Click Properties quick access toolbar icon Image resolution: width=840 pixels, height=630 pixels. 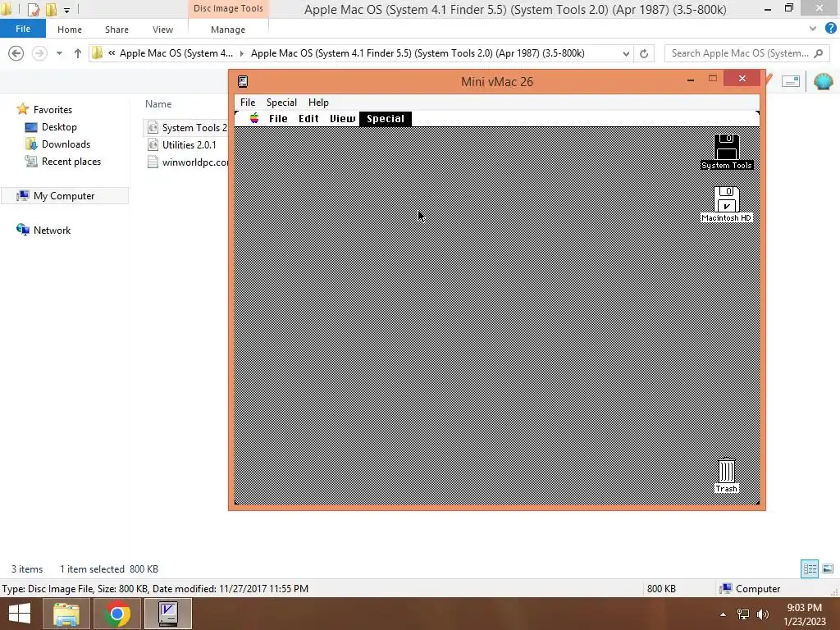pos(33,9)
